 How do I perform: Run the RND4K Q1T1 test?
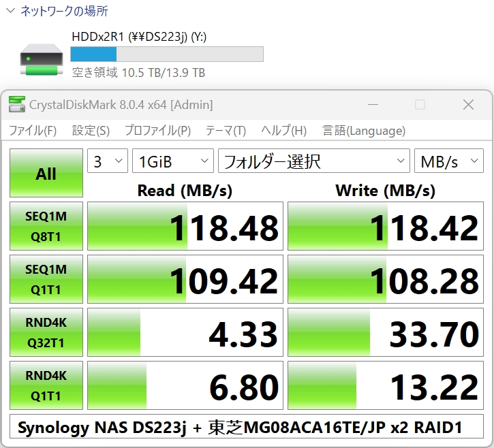click(x=46, y=385)
